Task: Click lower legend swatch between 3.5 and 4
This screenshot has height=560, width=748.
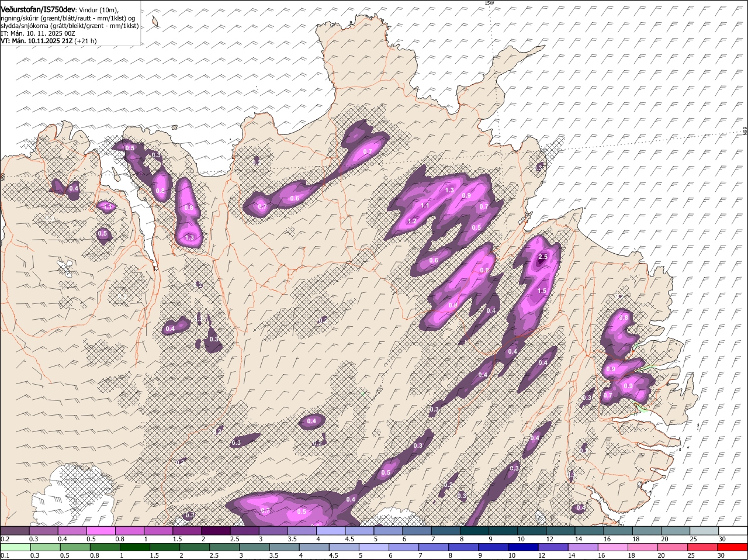Action: 284,547
